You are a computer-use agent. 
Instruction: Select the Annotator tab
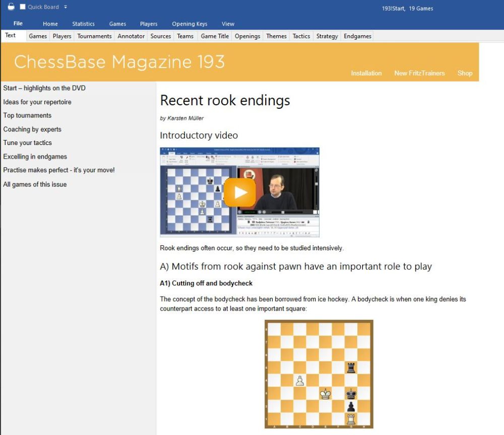click(x=131, y=36)
